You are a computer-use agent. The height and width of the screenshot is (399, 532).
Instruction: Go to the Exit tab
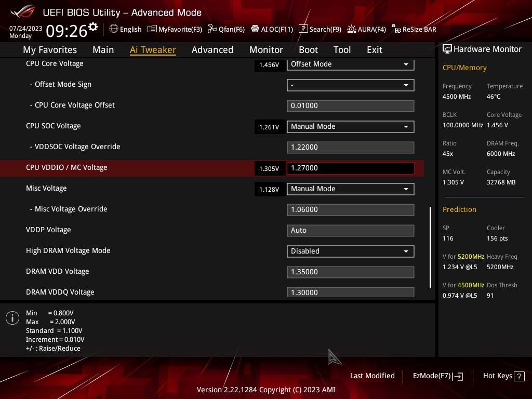coord(375,50)
